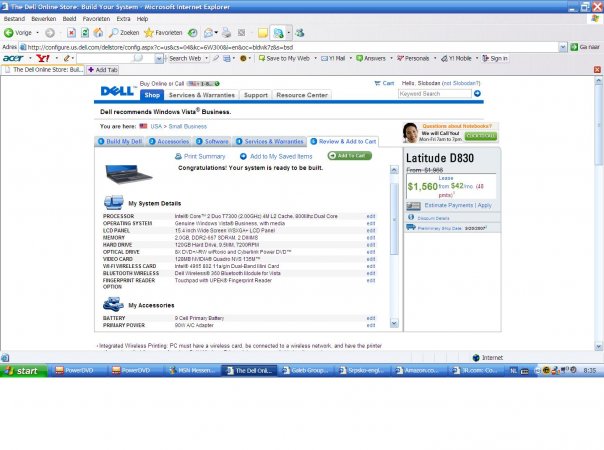Open Resource Center navigation tab
The image size is (604, 450).
[x=302, y=95]
